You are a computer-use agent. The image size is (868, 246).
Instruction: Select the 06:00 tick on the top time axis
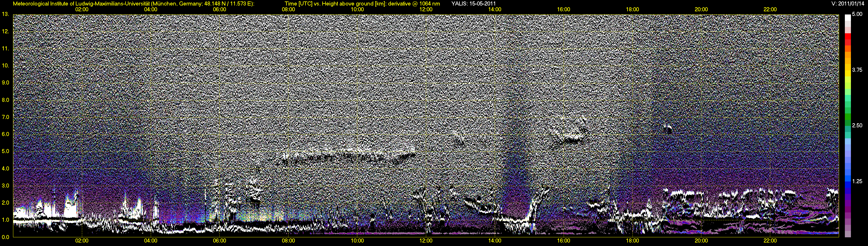tap(219, 10)
